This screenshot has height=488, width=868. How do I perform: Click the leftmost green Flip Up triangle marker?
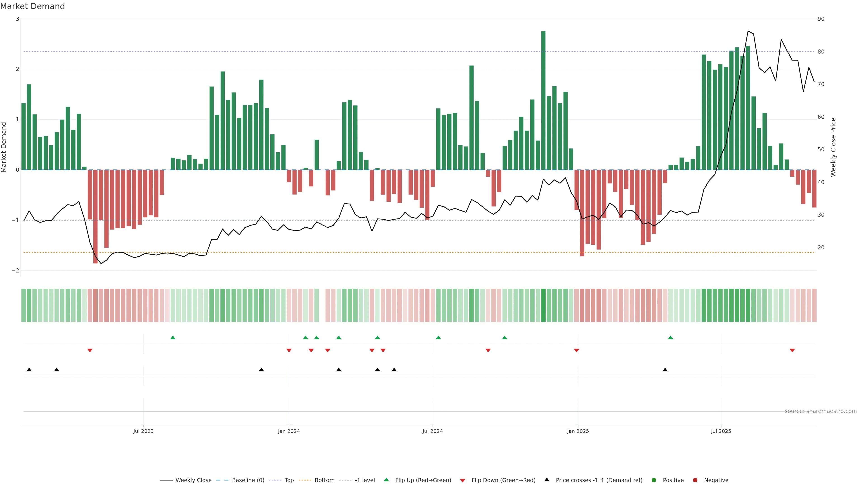tap(173, 338)
